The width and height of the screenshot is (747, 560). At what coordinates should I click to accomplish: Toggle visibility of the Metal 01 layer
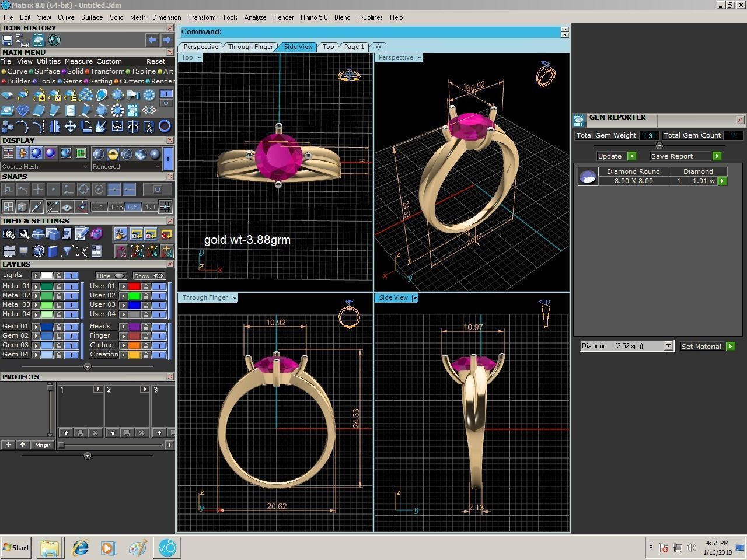pos(71,286)
